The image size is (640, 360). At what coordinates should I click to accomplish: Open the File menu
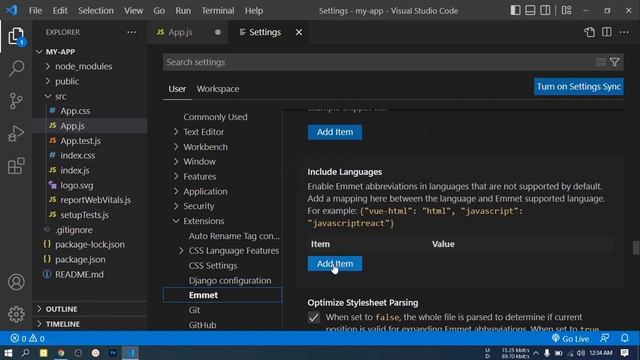pyautogui.click(x=35, y=11)
